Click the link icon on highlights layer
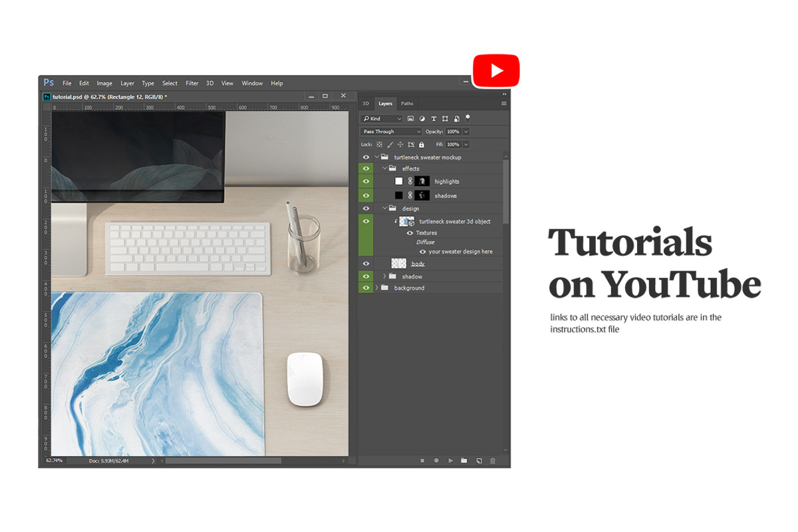This screenshot has height=532, width=798. tap(410, 181)
